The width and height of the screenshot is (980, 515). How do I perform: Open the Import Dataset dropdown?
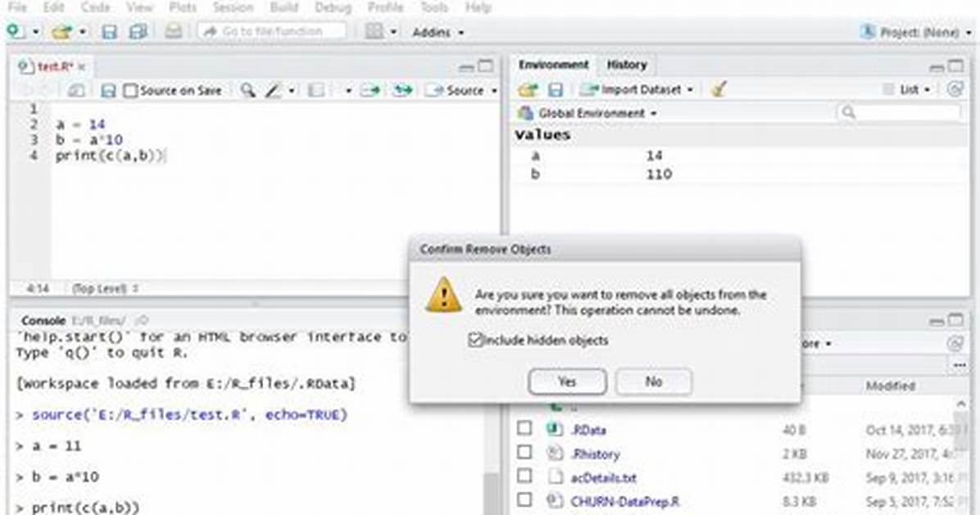636,90
